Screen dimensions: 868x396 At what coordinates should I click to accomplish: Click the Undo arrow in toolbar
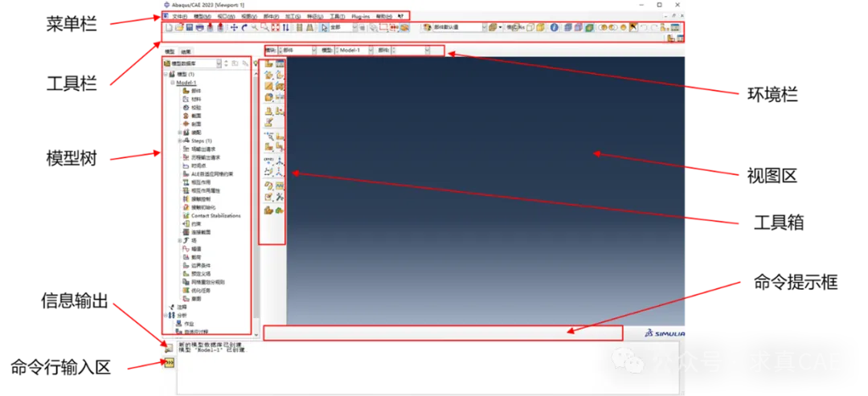645,27
